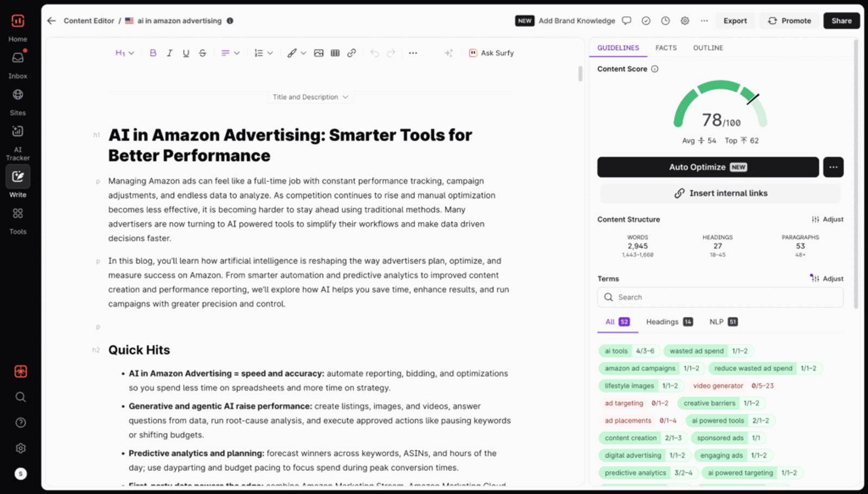Image resolution: width=868 pixels, height=494 pixels.
Task: Expand the Title and Description section
Action: point(310,97)
